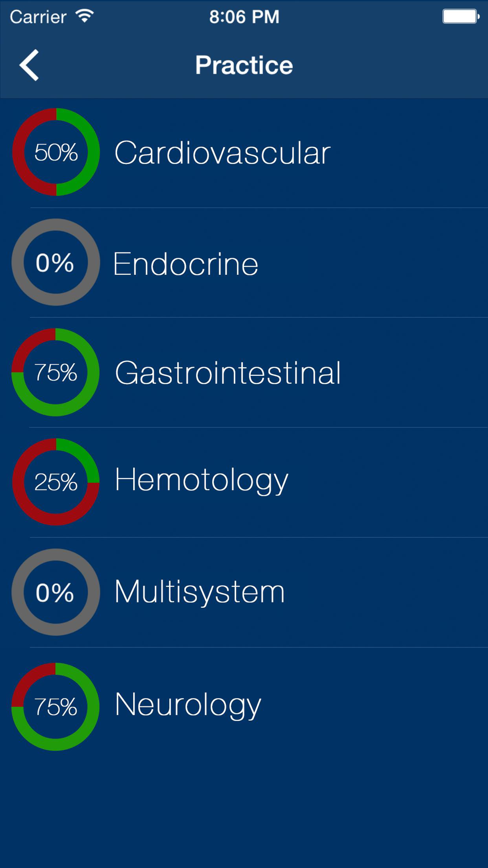Tap the Wi-Fi status icon
The image size is (488, 868).
[x=85, y=16]
